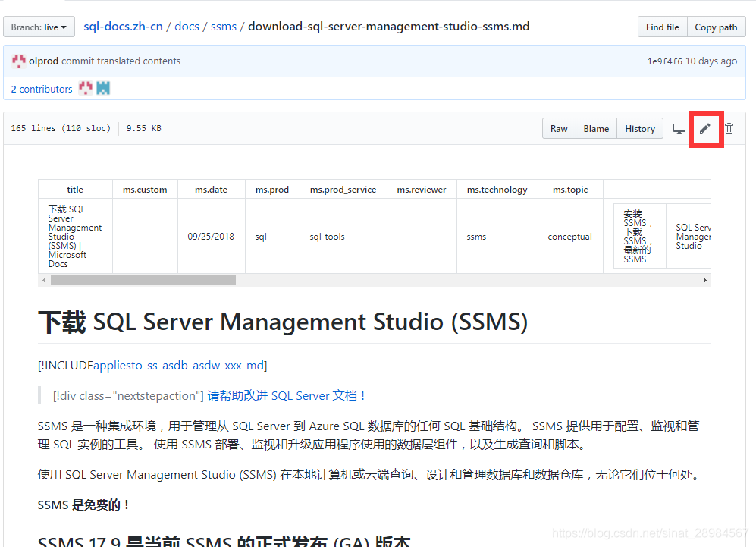Image resolution: width=756 pixels, height=547 pixels.
Task: Click table scrollbar left arrow
Action: 44,280
